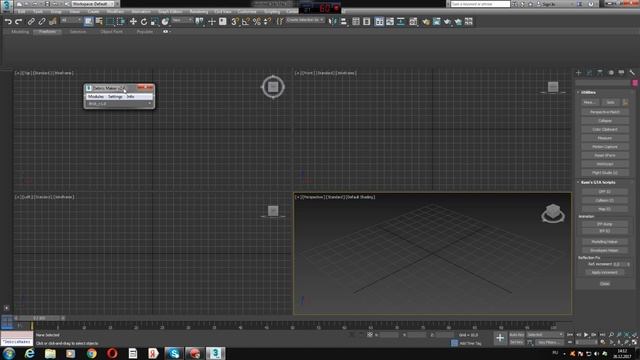Collapse the Kam's GTA Scripts rollout

598,182
